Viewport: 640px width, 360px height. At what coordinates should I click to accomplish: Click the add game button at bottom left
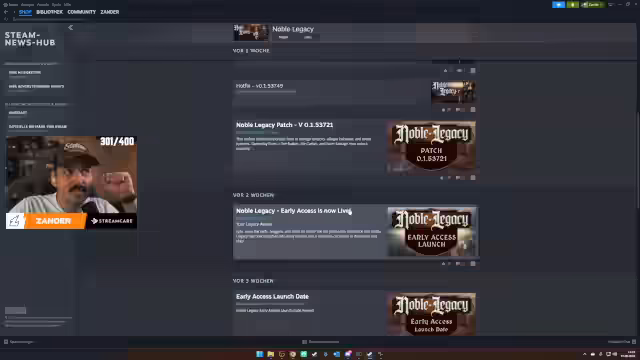[x=19, y=342]
